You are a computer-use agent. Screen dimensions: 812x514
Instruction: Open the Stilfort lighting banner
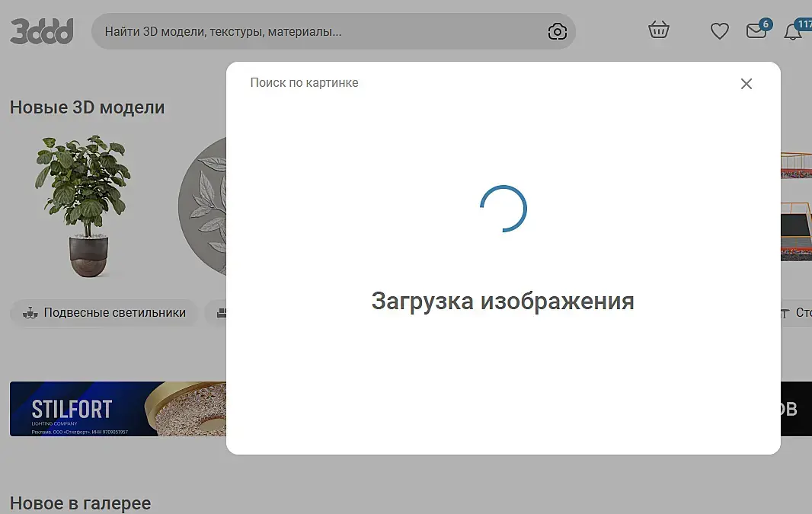pyautogui.click(x=118, y=409)
